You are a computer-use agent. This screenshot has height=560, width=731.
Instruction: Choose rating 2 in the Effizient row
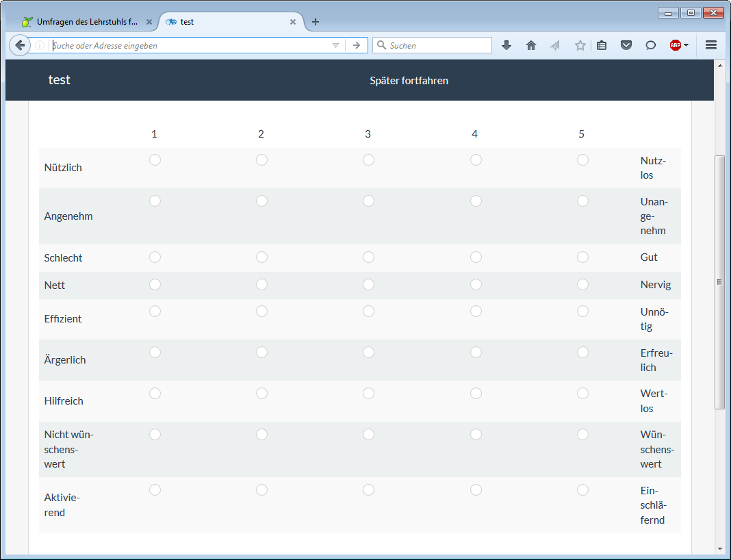tap(261, 311)
